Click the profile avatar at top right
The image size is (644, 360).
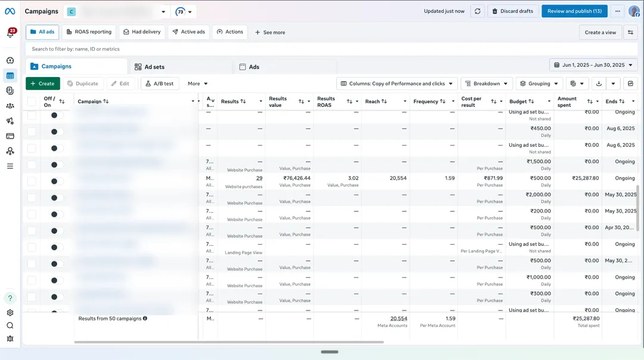[x=634, y=11]
